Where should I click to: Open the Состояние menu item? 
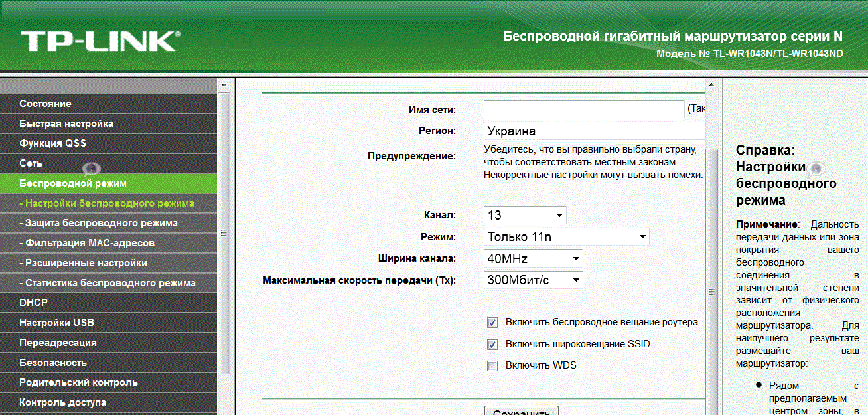45,104
